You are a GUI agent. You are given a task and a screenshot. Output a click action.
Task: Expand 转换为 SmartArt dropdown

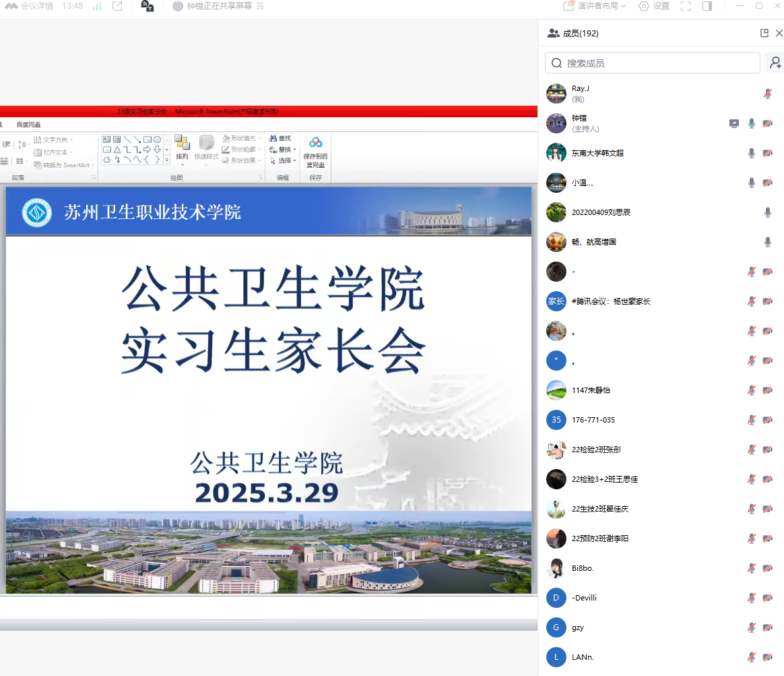[63, 164]
